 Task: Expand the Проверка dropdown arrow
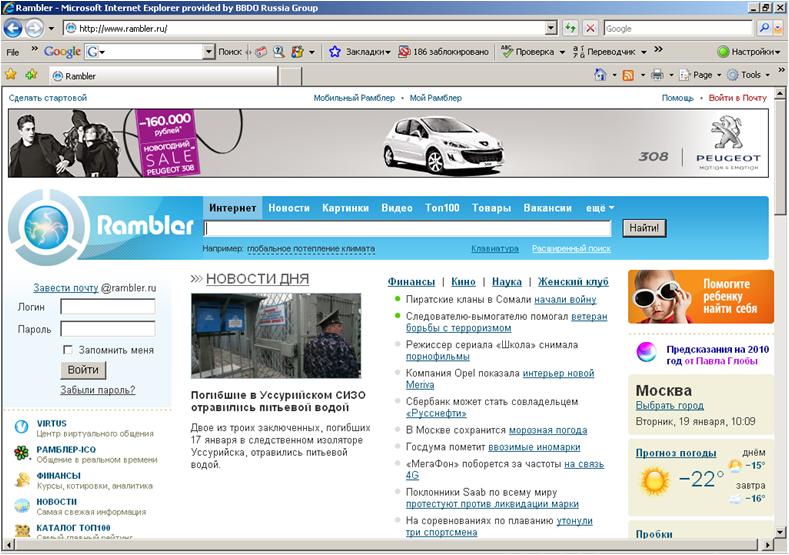562,52
